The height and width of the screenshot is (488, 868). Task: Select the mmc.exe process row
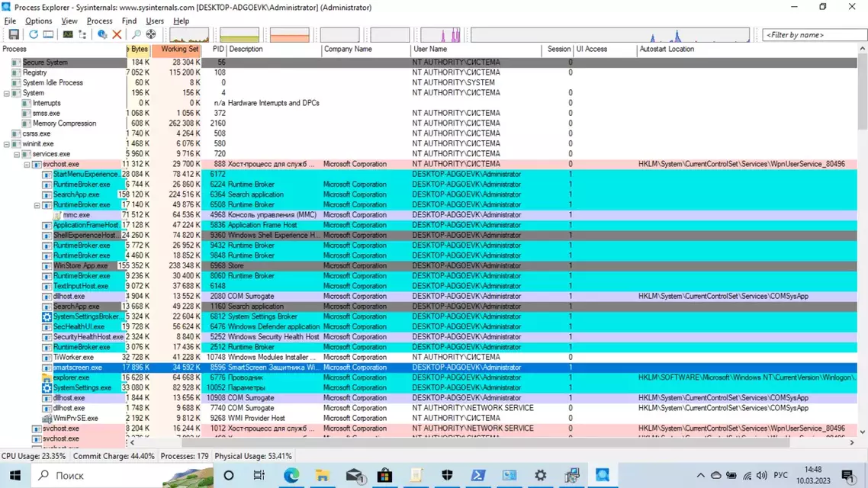click(x=429, y=215)
